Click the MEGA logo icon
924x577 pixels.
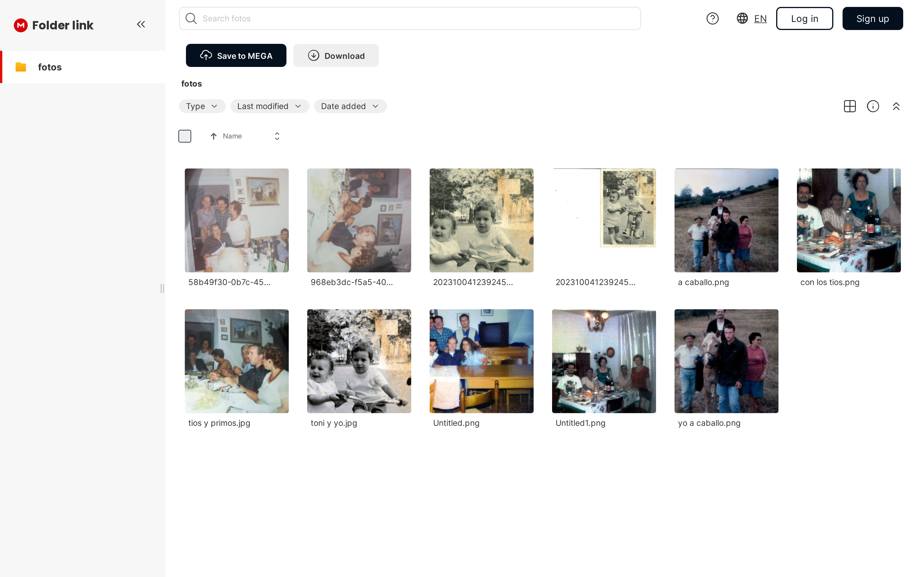pos(21,25)
